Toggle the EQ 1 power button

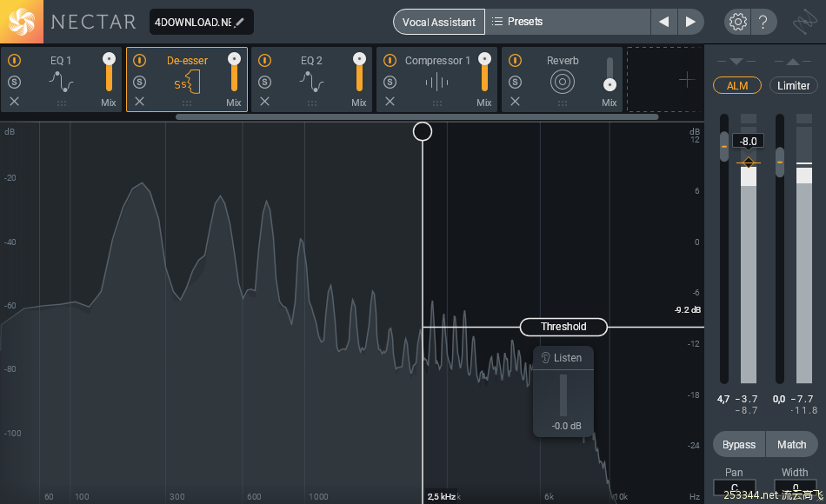pyautogui.click(x=14, y=61)
